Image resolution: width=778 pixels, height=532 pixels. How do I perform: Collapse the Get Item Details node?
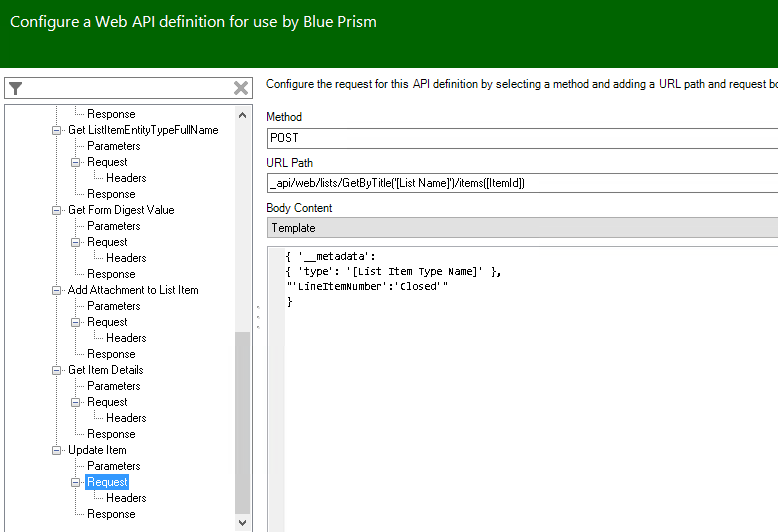(x=56, y=370)
